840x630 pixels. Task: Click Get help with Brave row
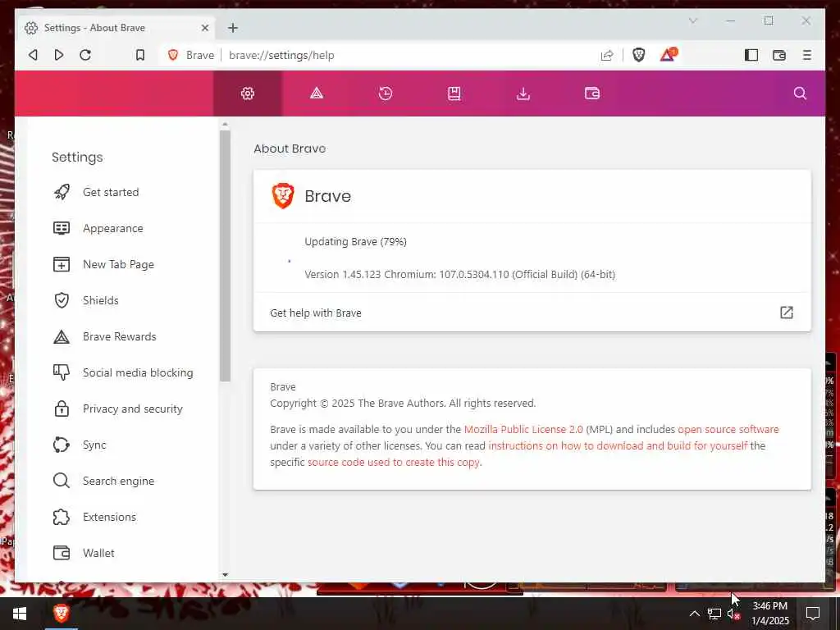tap(532, 313)
